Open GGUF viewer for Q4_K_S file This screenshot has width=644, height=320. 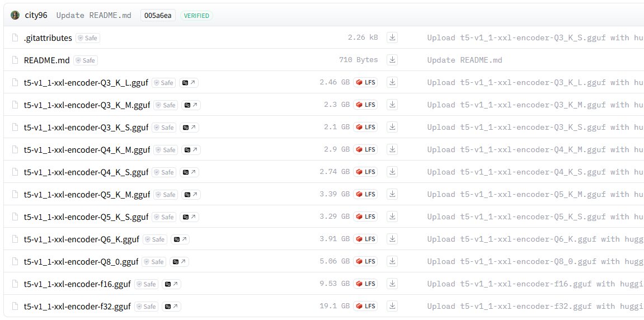(x=189, y=172)
